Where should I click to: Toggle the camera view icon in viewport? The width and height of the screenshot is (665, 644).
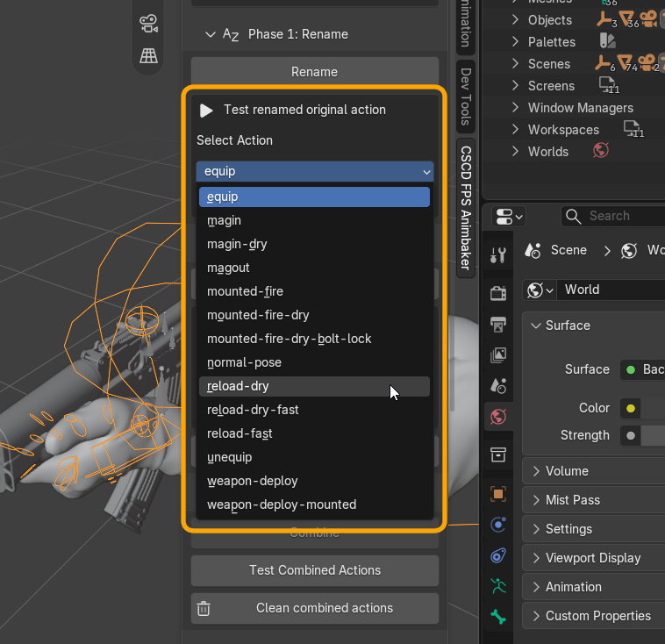(148, 24)
